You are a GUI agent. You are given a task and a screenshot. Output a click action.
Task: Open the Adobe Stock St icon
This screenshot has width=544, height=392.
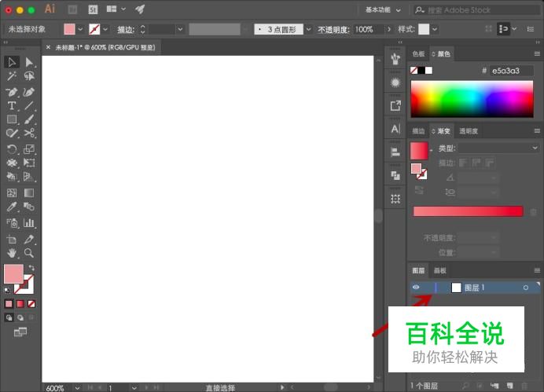tap(93, 9)
